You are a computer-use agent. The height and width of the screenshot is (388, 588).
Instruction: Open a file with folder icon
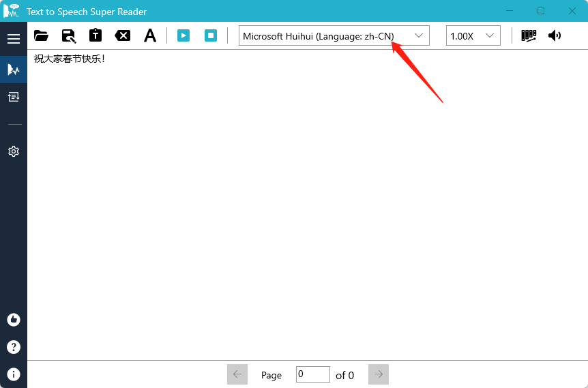click(41, 35)
